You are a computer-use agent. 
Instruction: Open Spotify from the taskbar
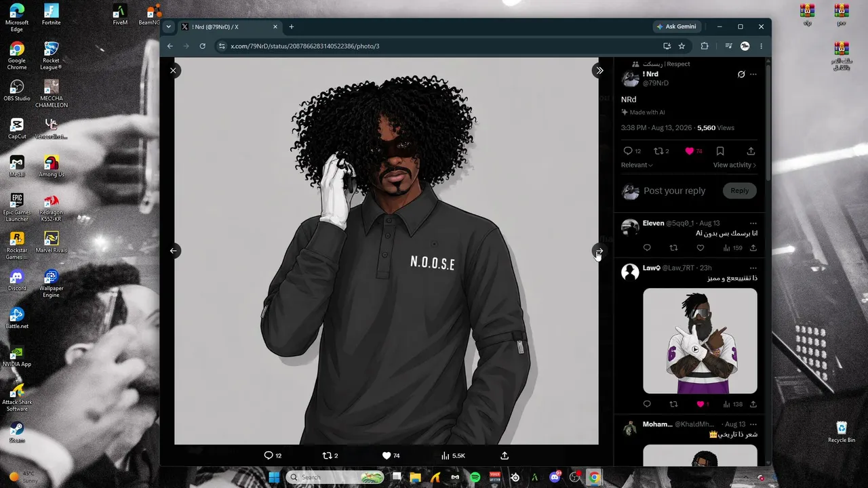click(x=475, y=477)
